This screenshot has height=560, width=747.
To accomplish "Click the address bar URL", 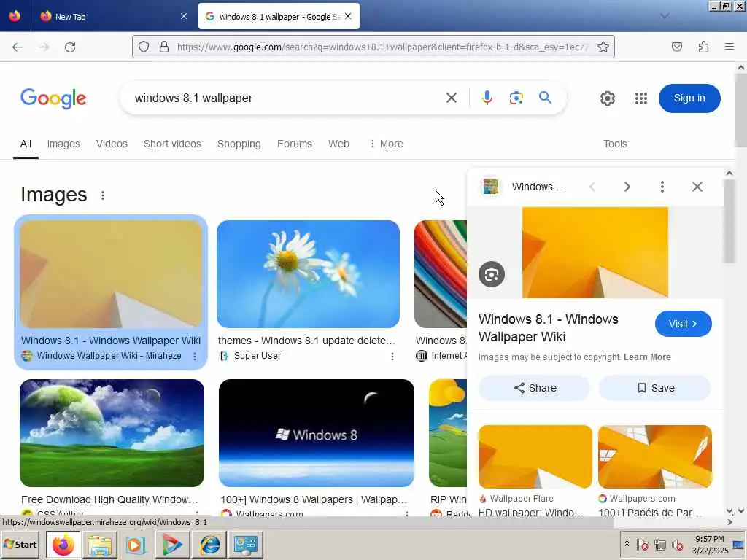I will (383, 47).
